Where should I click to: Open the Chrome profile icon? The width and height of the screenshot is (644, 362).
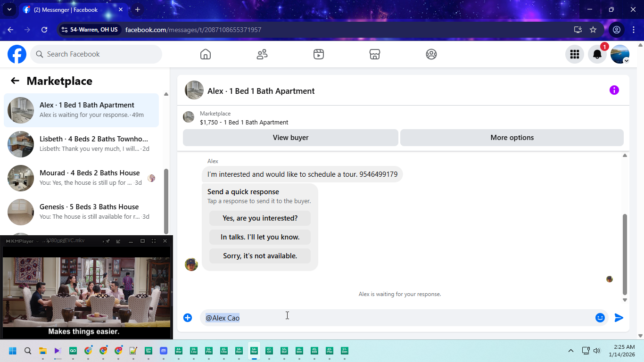point(616,30)
